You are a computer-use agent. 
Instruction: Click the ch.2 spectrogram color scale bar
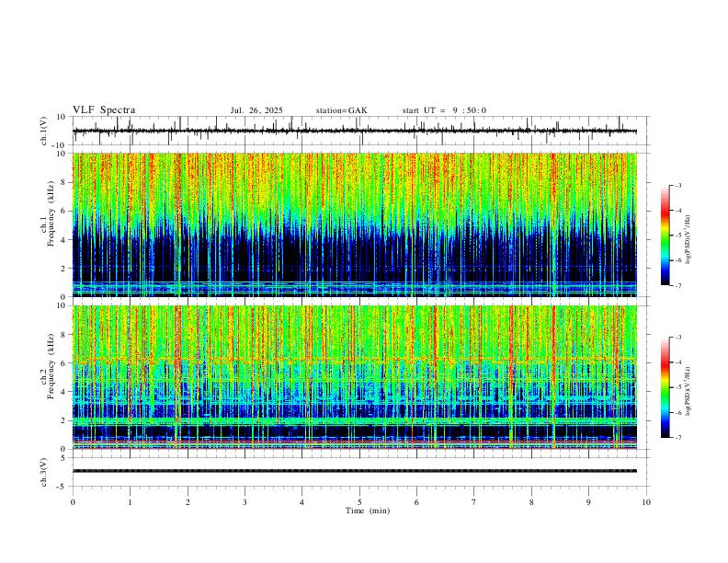click(665, 387)
